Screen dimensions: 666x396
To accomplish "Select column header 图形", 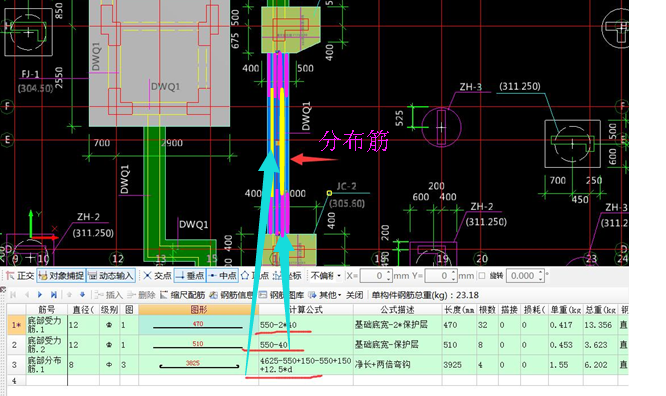I will [x=198, y=309].
